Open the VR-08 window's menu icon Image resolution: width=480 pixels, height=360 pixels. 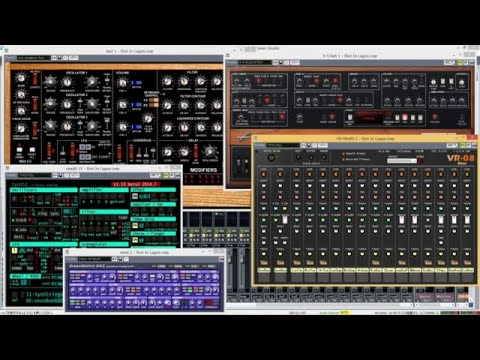click(x=257, y=138)
